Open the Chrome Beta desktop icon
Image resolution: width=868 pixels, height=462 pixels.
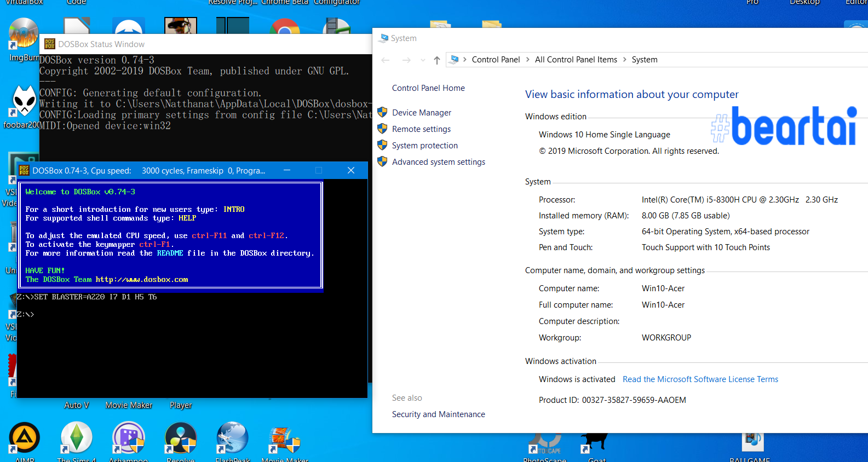click(285, 26)
